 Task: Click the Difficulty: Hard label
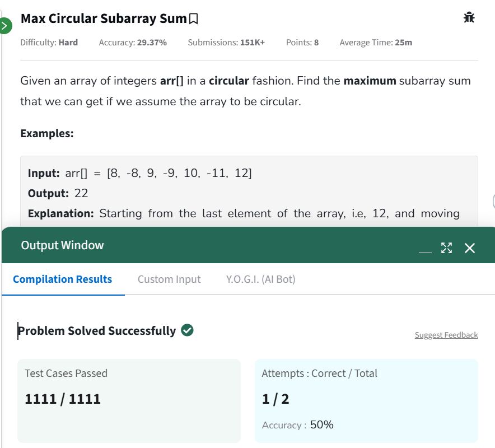point(49,43)
